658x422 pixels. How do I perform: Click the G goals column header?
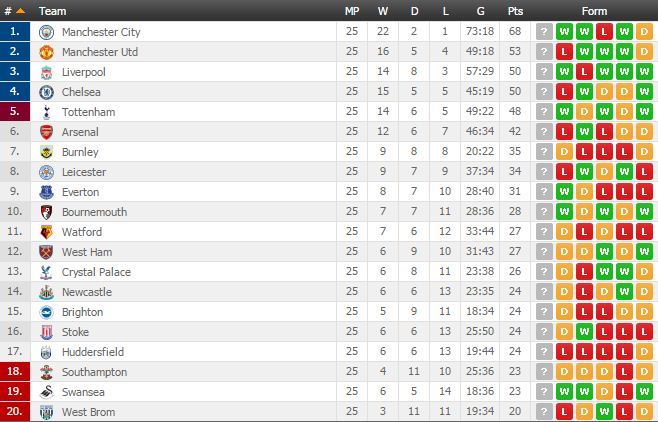click(480, 11)
